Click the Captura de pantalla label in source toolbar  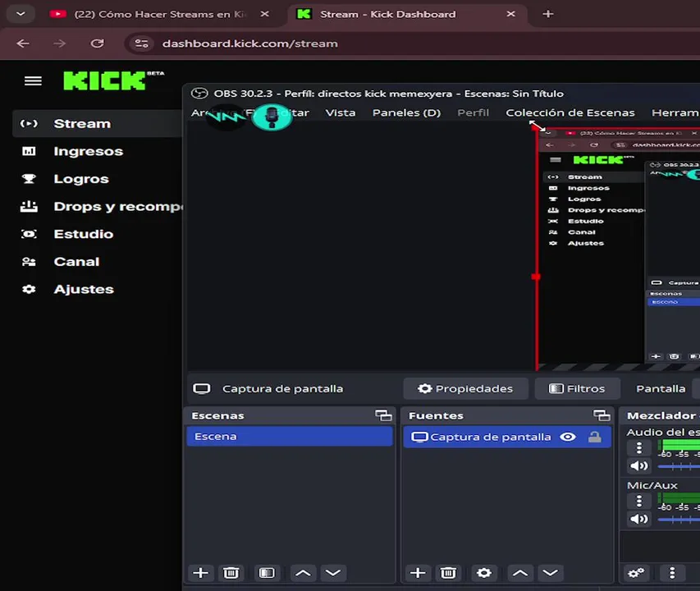pos(282,389)
